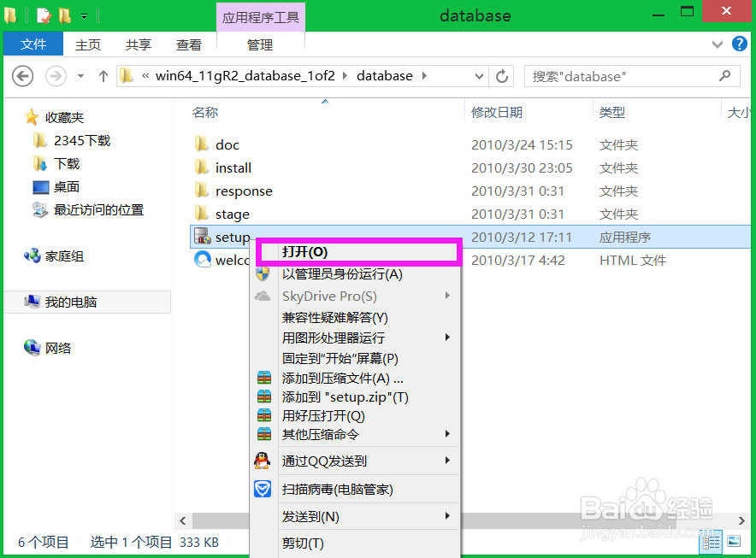Switch to large icons view
This screenshot has height=558, width=756.
tap(734, 541)
